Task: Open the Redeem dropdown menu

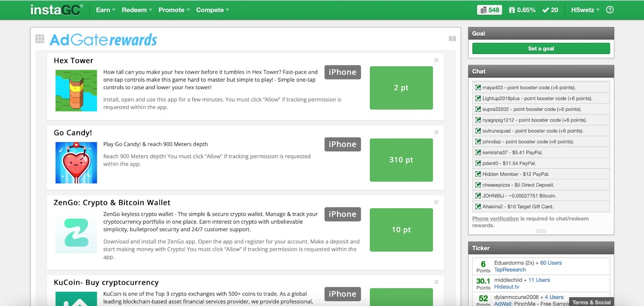Action: [137, 10]
